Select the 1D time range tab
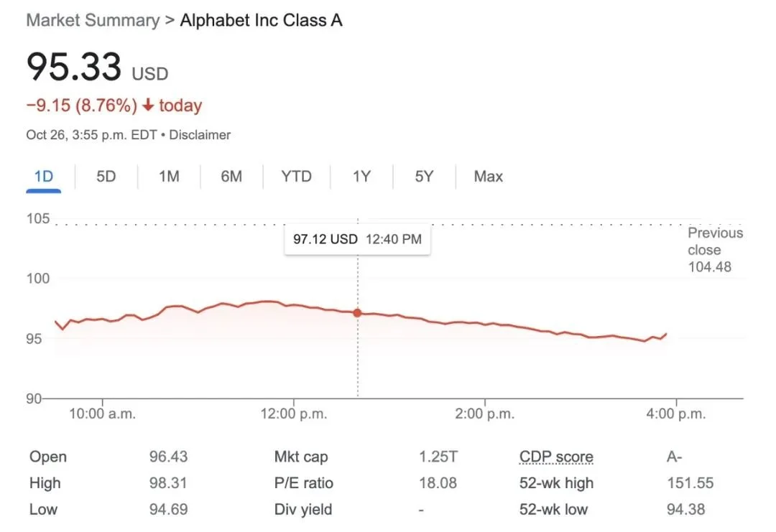 point(44,177)
